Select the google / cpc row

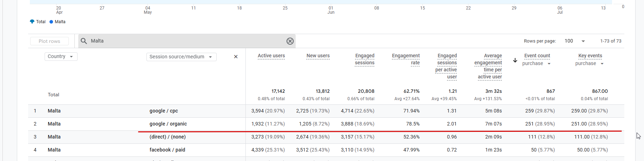pyautogui.click(x=326, y=111)
